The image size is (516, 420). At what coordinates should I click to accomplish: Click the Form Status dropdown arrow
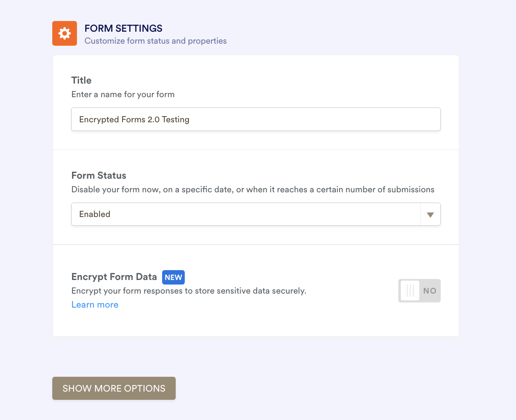pyautogui.click(x=430, y=215)
